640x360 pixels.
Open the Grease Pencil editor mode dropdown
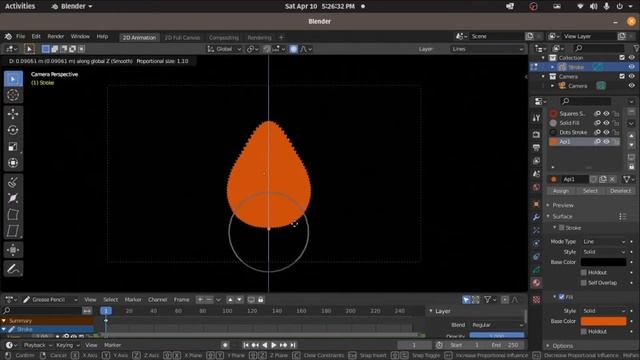(50, 300)
